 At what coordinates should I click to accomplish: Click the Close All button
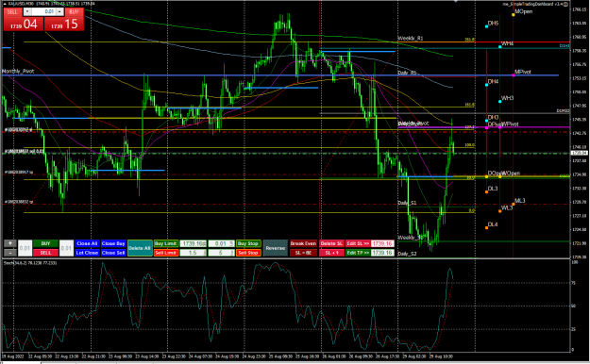[87, 243]
